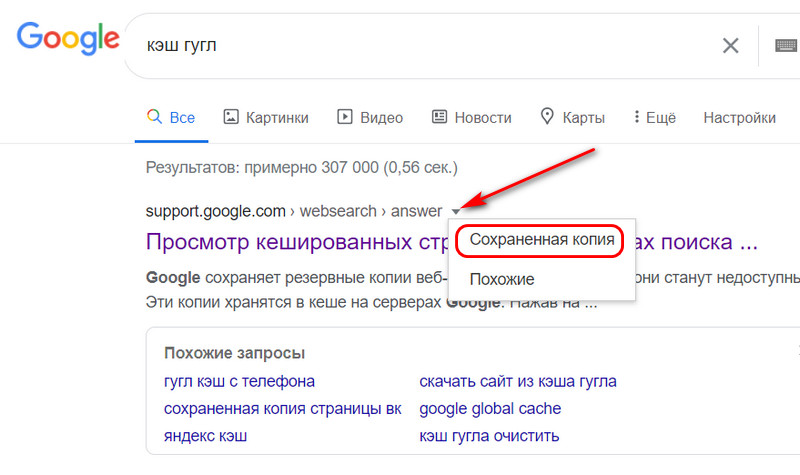Click the support.google.com breadcrumb URL
800x475 pixels.
click(294, 211)
